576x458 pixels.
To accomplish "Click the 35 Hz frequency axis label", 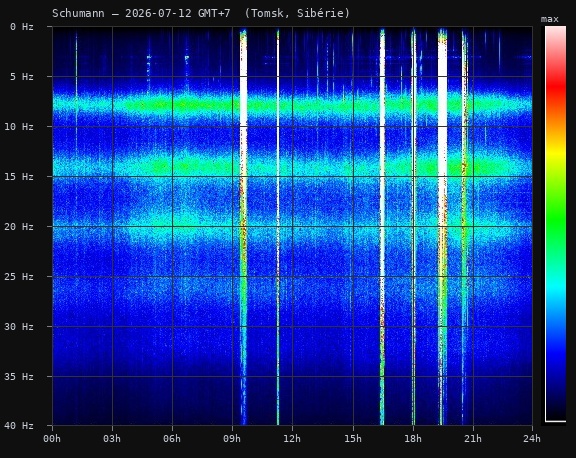I will [19, 376].
